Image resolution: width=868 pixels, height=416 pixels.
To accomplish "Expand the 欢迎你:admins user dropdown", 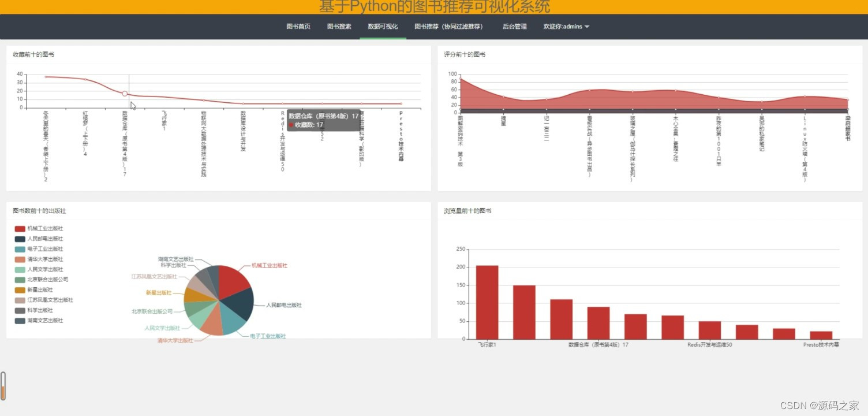I will click(566, 27).
